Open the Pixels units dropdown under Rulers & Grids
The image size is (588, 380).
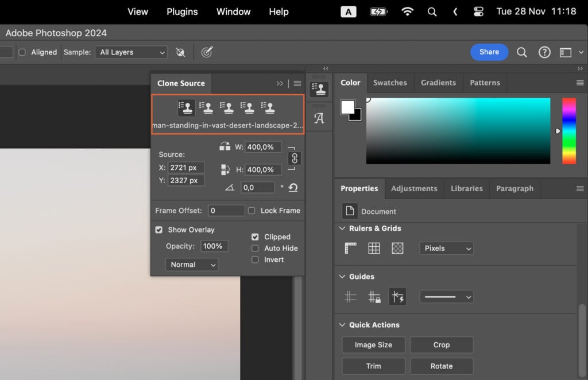tap(446, 248)
